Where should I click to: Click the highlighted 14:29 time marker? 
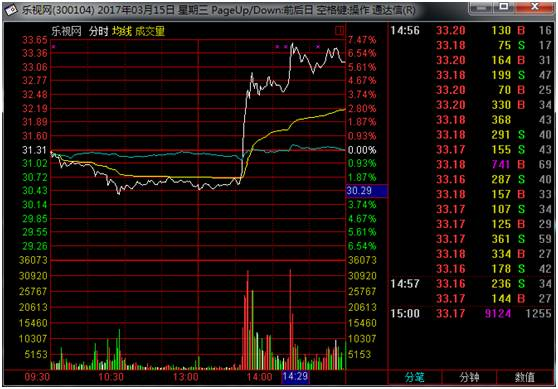[295, 377]
